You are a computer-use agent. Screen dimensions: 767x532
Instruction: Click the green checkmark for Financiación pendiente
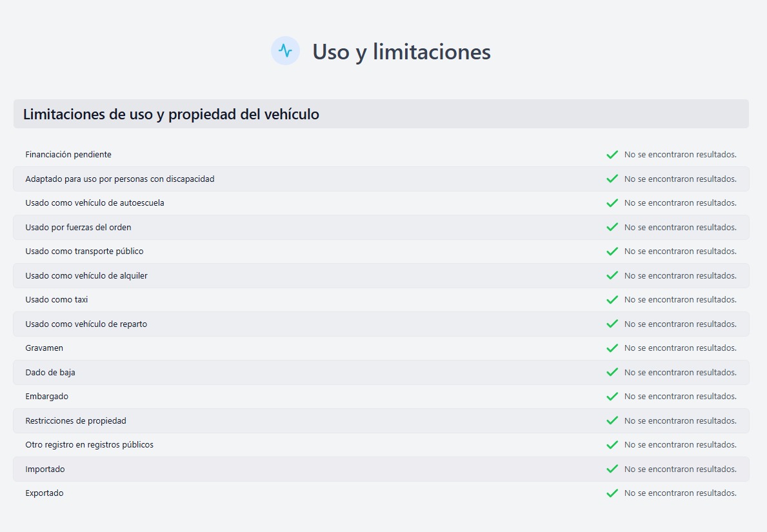click(612, 155)
